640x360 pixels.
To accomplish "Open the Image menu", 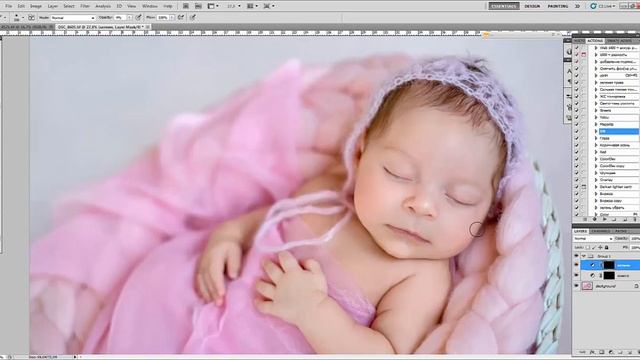I will coord(36,6).
